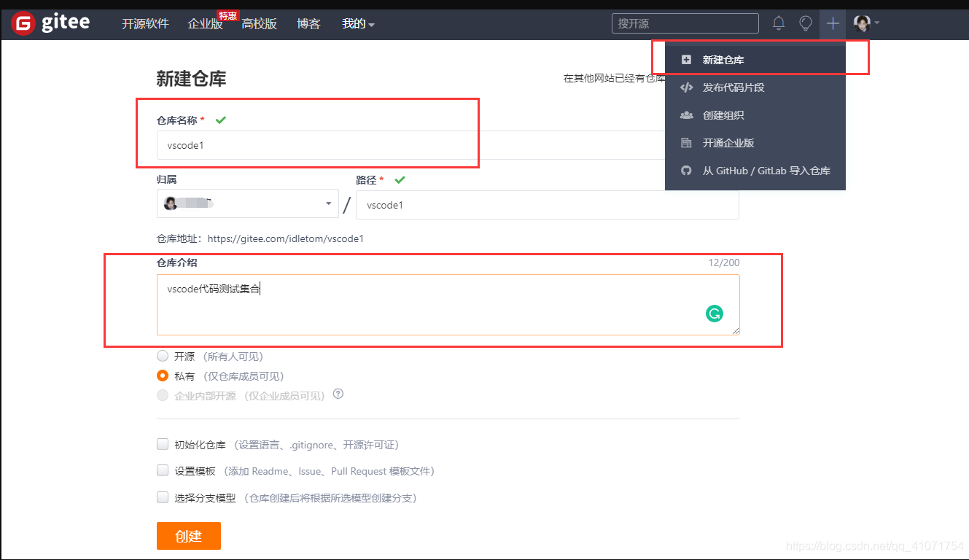Check the 设置模板 option
This screenshot has width=969, height=560.
[162, 470]
